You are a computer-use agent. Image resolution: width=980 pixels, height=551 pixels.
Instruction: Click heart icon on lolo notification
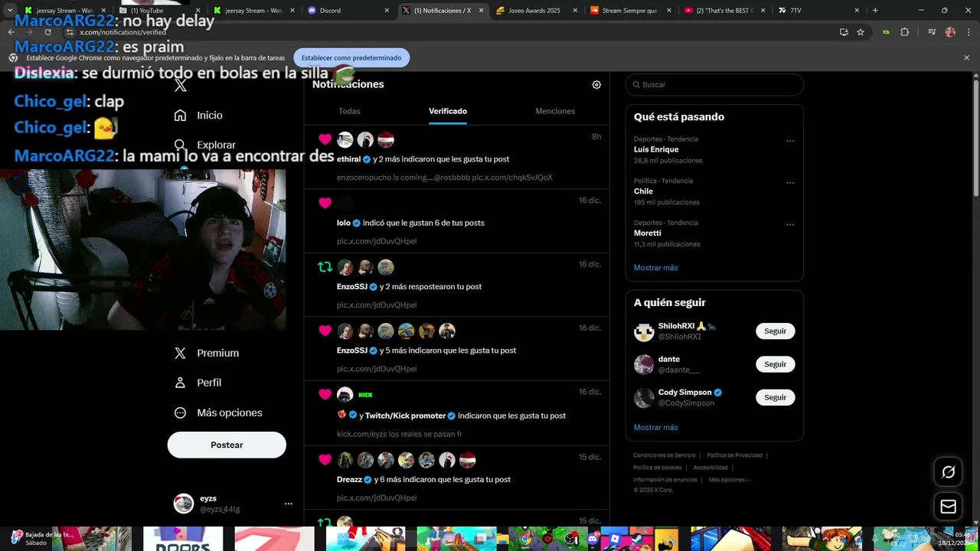[x=325, y=203]
